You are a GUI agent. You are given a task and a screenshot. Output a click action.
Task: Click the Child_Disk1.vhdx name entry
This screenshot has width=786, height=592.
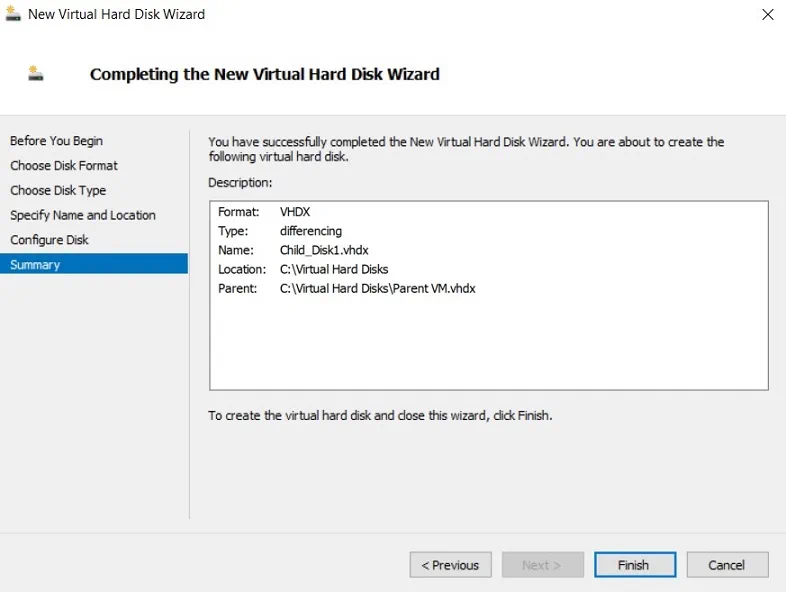click(325, 250)
